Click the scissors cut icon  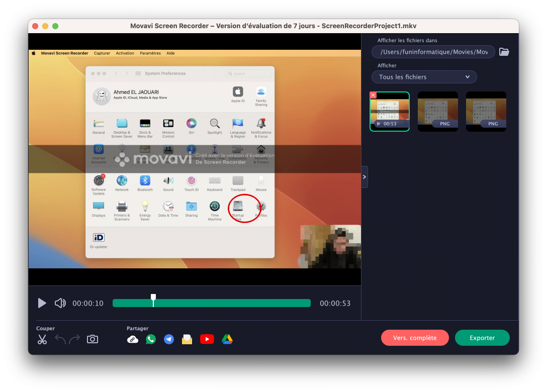(x=42, y=340)
